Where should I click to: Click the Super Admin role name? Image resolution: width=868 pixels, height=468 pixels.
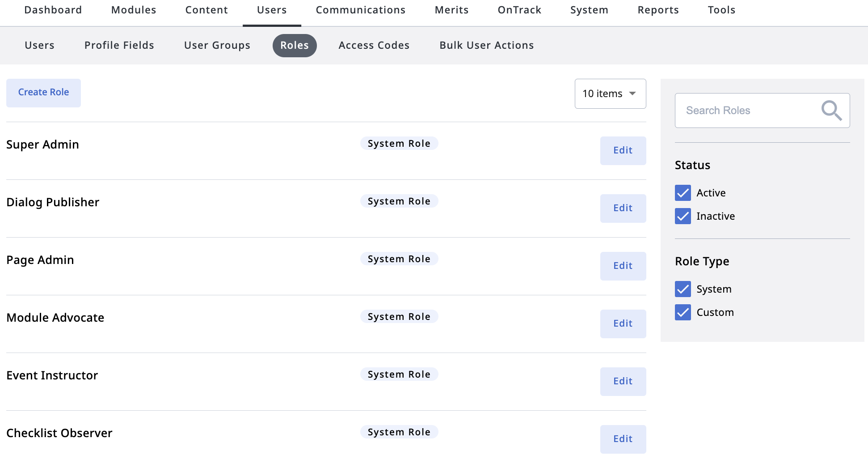[x=42, y=145]
